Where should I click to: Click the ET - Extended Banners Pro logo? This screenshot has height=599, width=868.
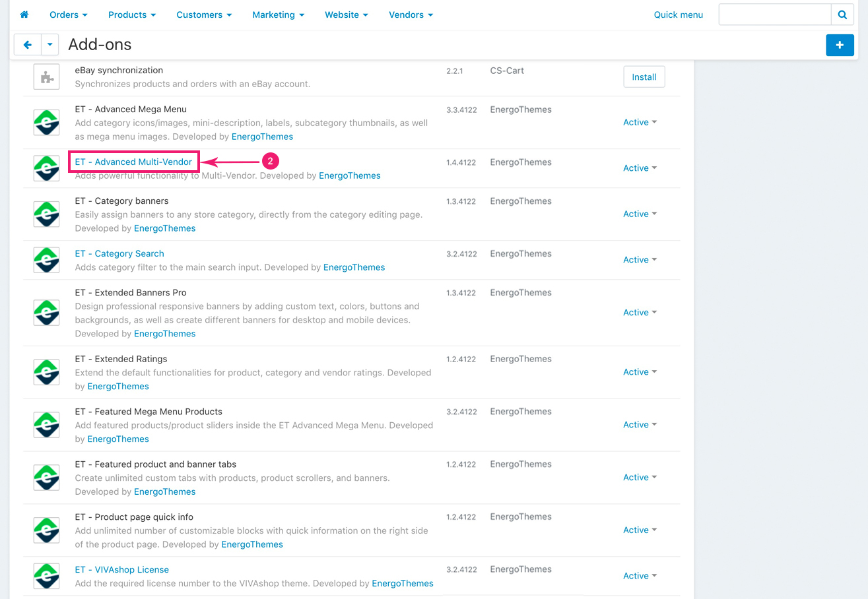point(47,313)
